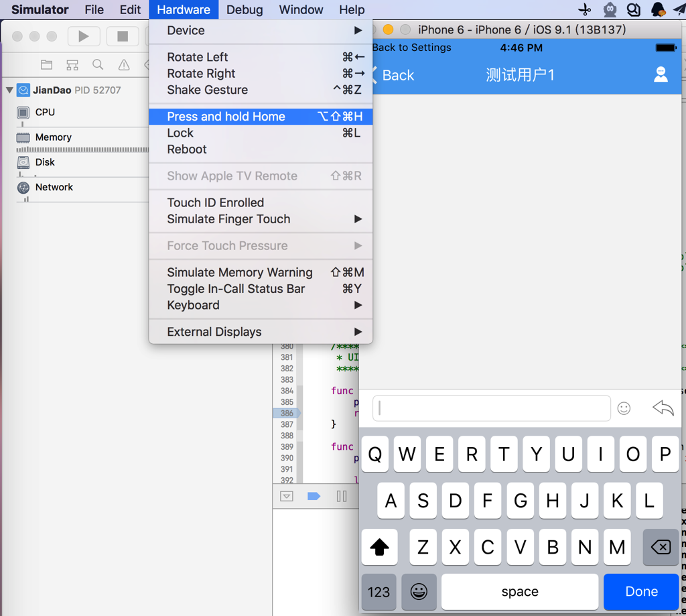
Task: Open the File menu
Action: point(94,9)
